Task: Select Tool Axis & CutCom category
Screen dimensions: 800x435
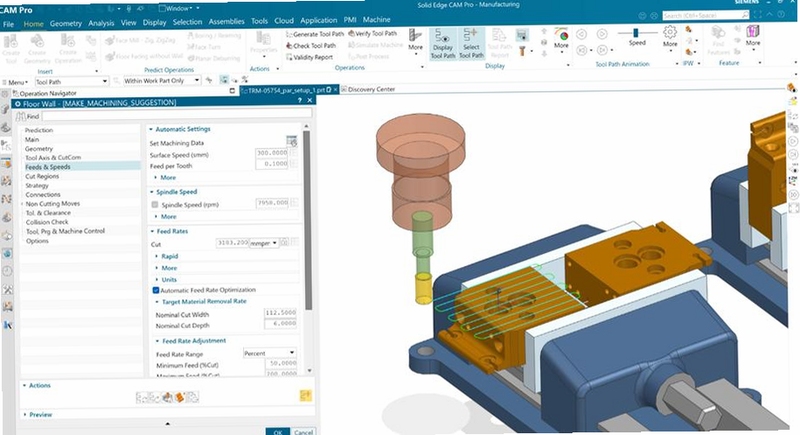Action: point(53,158)
